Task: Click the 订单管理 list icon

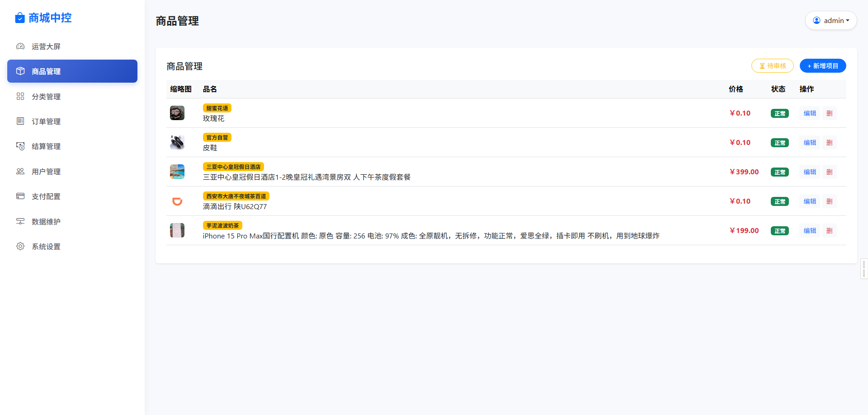Action: 20,121
